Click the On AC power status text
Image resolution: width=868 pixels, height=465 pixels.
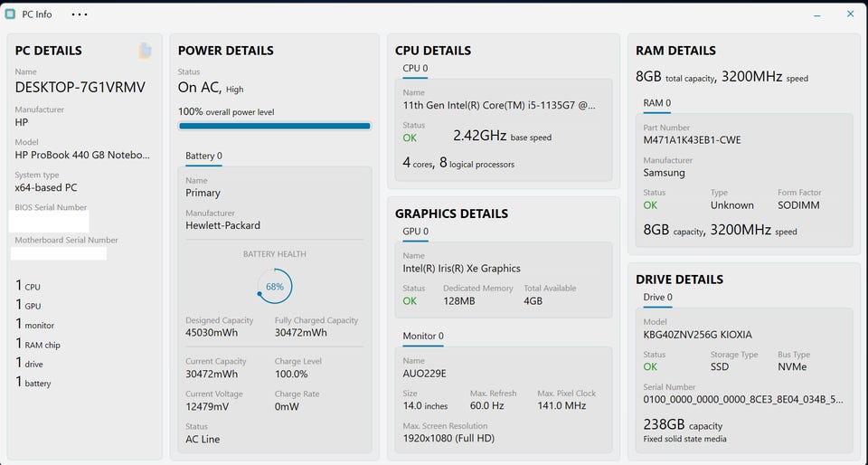pos(200,88)
